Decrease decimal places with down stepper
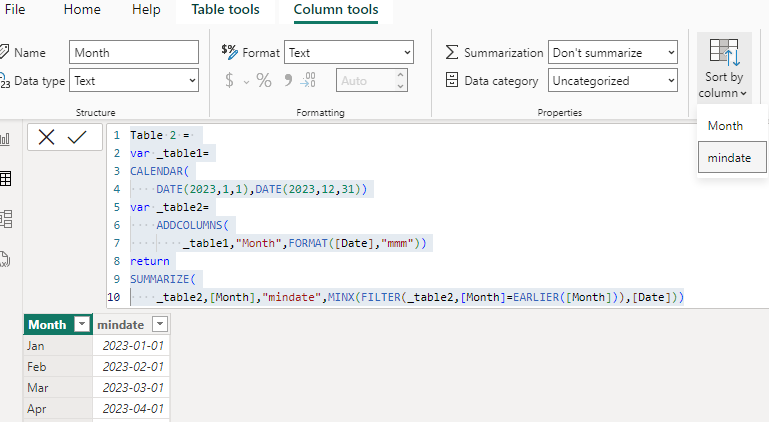 point(401,86)
